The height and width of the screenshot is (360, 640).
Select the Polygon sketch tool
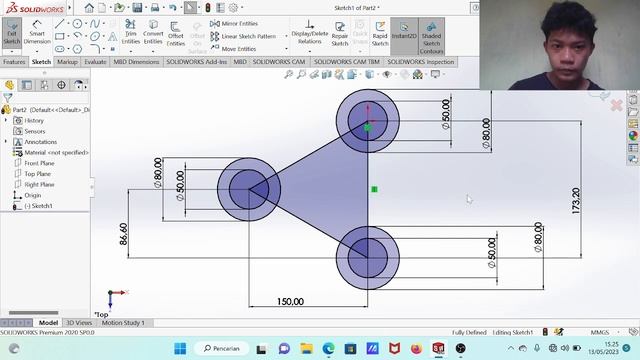pyautogui.click(x=77, y=49)
